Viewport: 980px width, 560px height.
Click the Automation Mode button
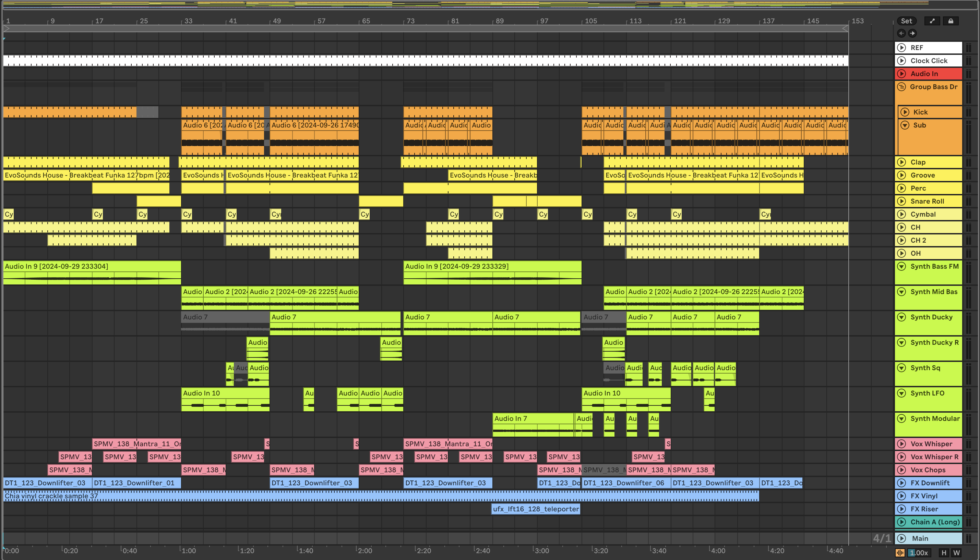click(932, 21)
